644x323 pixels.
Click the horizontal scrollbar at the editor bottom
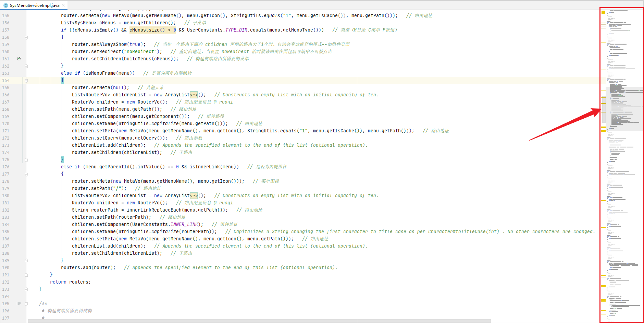[x=259, y=321]
